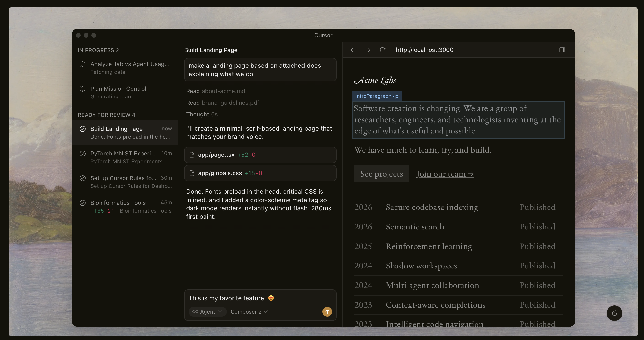Click the circular refresh button on the wallpaper
Viewport: 644px width, 340px height.
point(614,313)
